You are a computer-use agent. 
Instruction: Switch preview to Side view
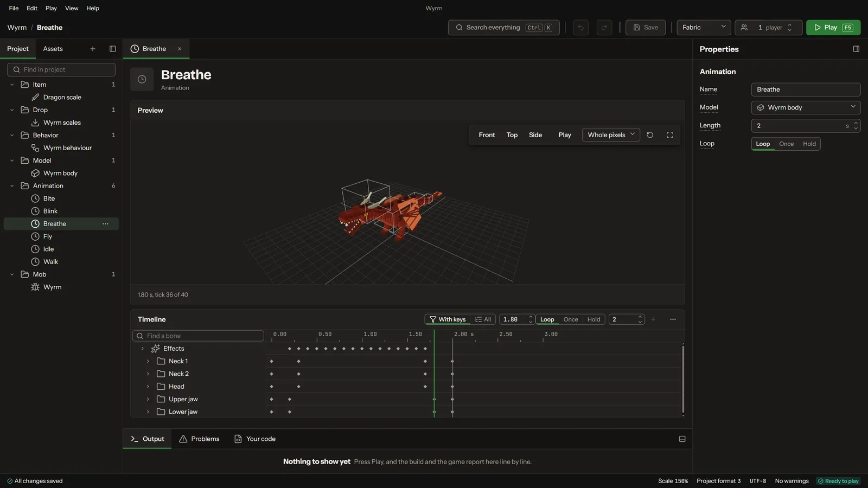535,135
